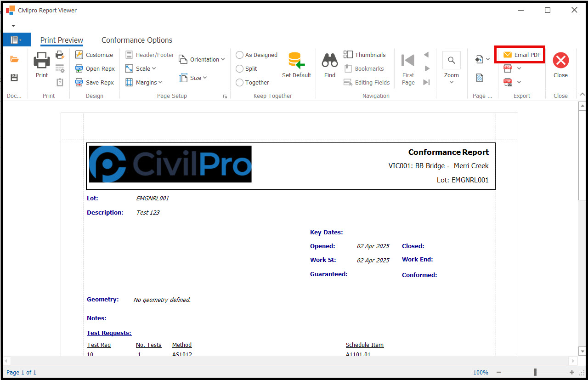The width and height of the screenshot is (588, 380).
Task: Click the Conformance Report title text
Action: [x=448, y=152]
